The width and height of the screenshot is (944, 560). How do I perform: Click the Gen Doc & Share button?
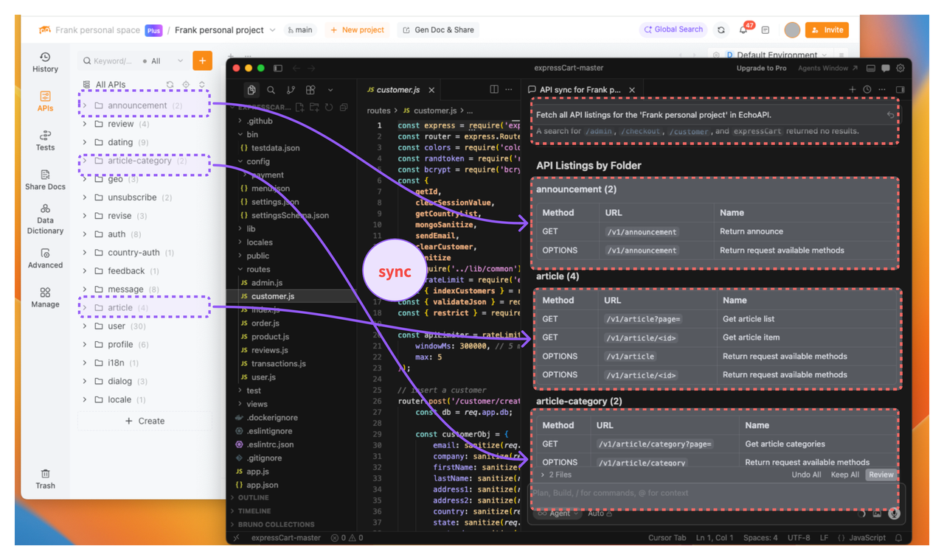tap(438, 30)
